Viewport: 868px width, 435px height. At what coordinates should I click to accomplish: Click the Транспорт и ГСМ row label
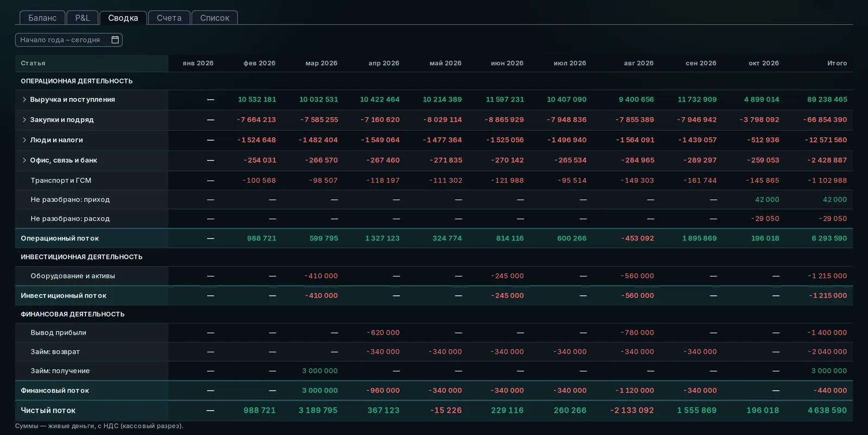(61, 181)
